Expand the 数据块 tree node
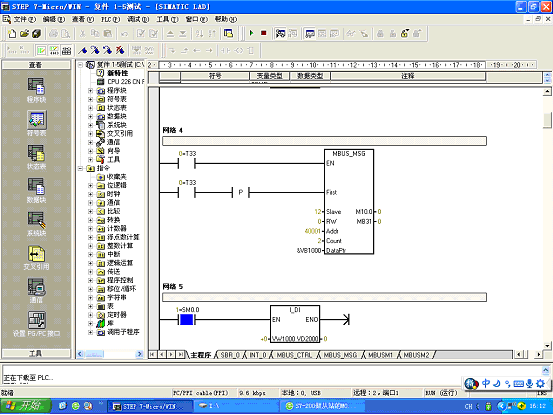This screenshot has height=415, width=553. [91, 116]
